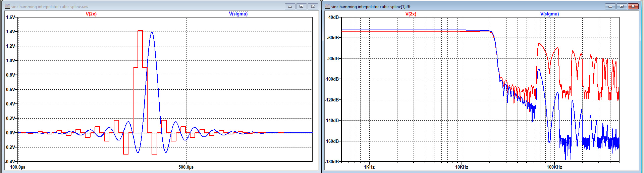Select the V(2x) trace label in the .fft window

[x=411, y=14]
